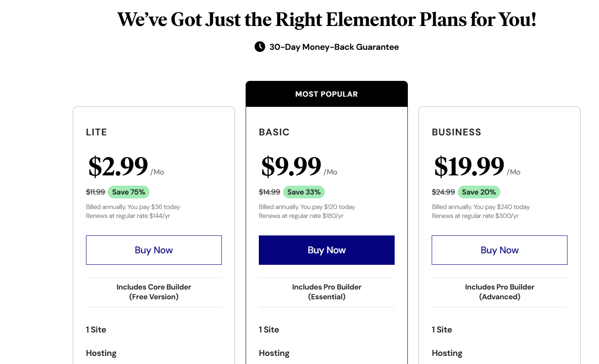Click the 1 Site label in Business plan
This screenshot has width=599, height=364.
442,330
